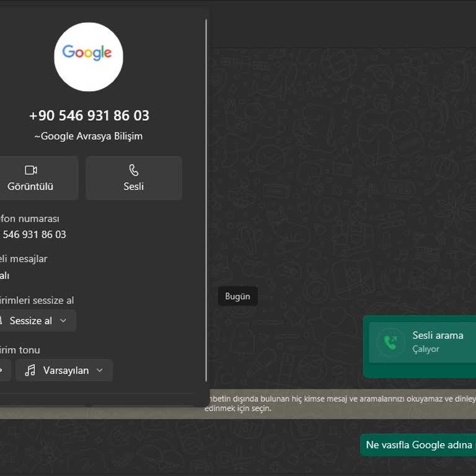Click the video camera icon
This screenshot has height=476, width=476.
[30, 170]
